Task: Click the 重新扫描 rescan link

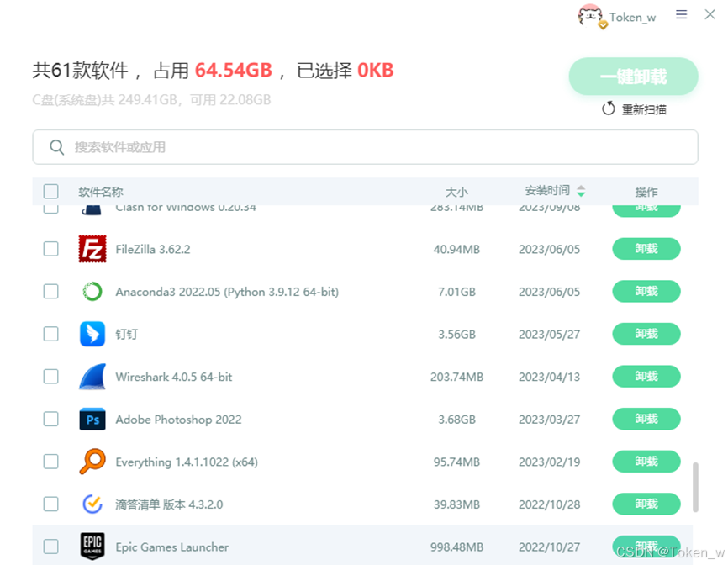Action: point(644,109)
